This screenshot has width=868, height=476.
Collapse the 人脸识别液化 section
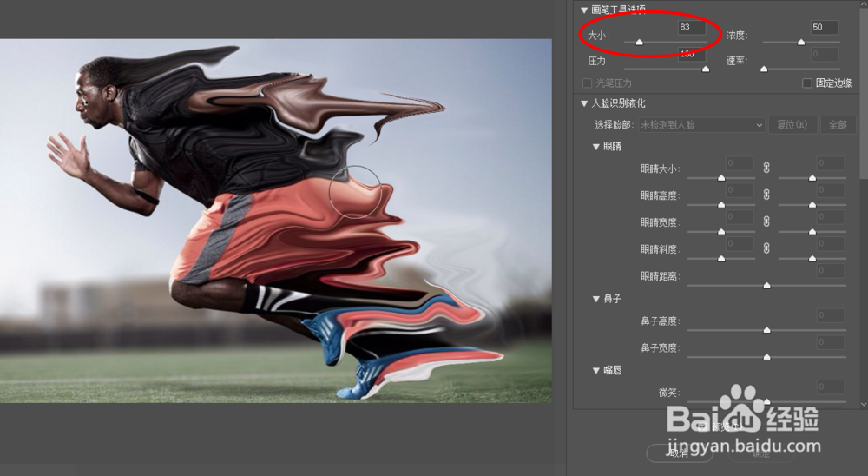(x=584, y=103)
